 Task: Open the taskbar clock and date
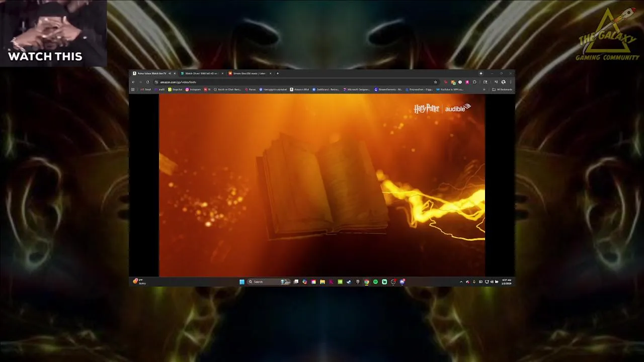[507, 282]
